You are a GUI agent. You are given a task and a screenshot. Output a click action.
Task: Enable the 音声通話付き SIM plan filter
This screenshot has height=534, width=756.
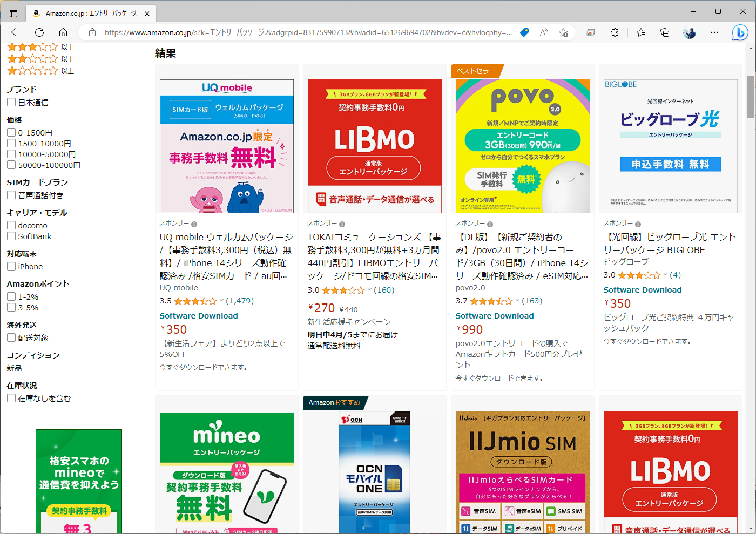[11, 195]
